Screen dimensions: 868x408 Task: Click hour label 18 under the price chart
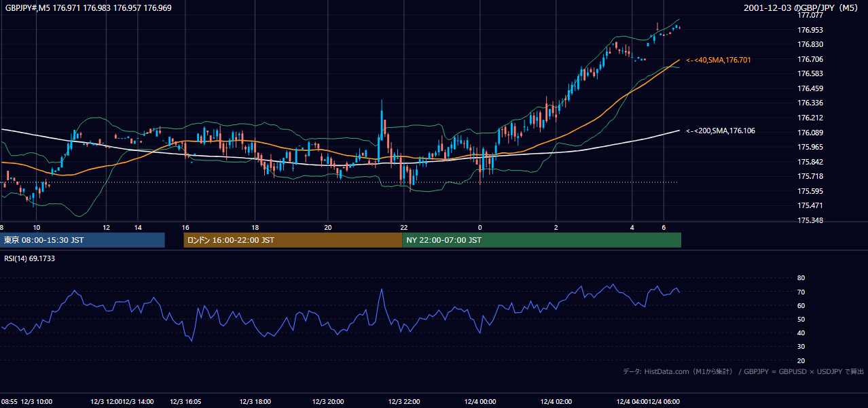coord(255,228)
